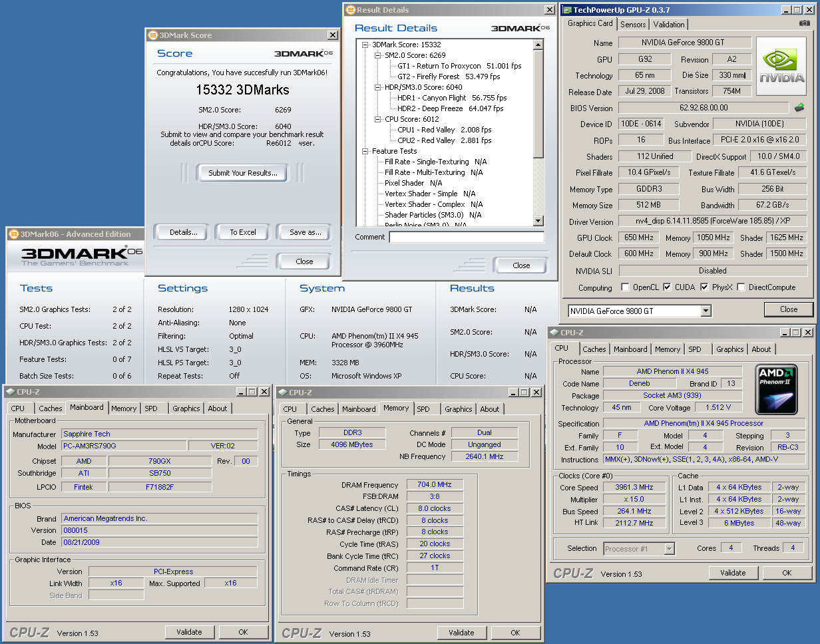Open the CPU tab in the CPU-Z Mainboard window

click(18, 408)
